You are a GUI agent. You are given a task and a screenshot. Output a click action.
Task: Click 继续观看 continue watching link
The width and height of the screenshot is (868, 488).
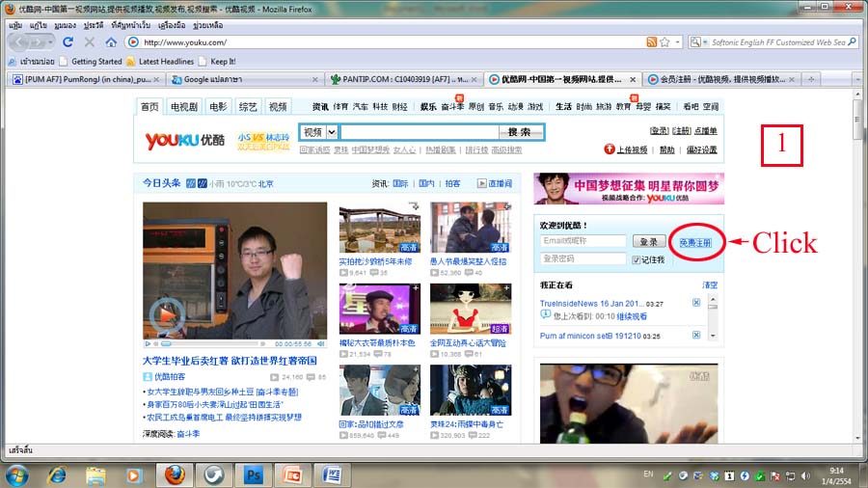coord(632,316)
